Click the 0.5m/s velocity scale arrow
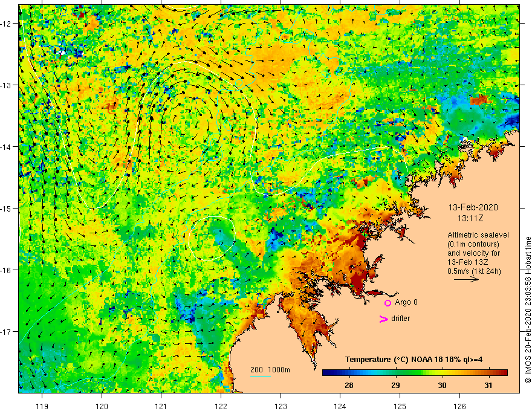The image size is (532, 411). [467, 279]
